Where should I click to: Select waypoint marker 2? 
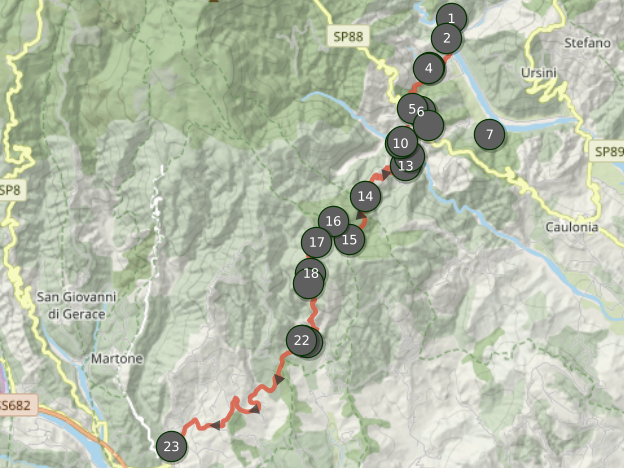(447, 39)
